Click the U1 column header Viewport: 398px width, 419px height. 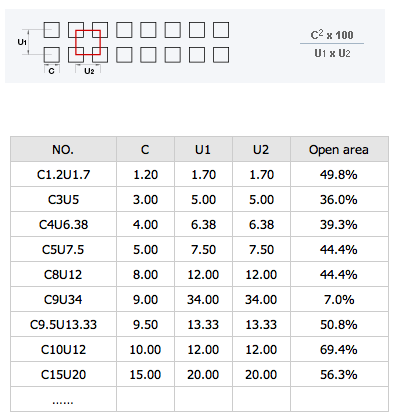click(x=203, y=149)
